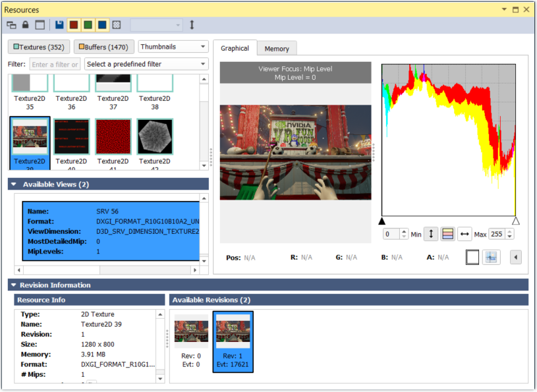537x392 pixels.
Task: Click the Buffers (1470) button
Action: pyautogui.click(x=105, y=47)
